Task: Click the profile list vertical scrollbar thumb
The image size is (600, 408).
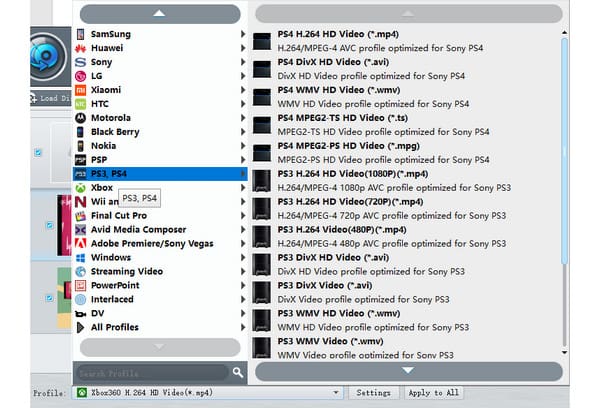Action: 564,151
